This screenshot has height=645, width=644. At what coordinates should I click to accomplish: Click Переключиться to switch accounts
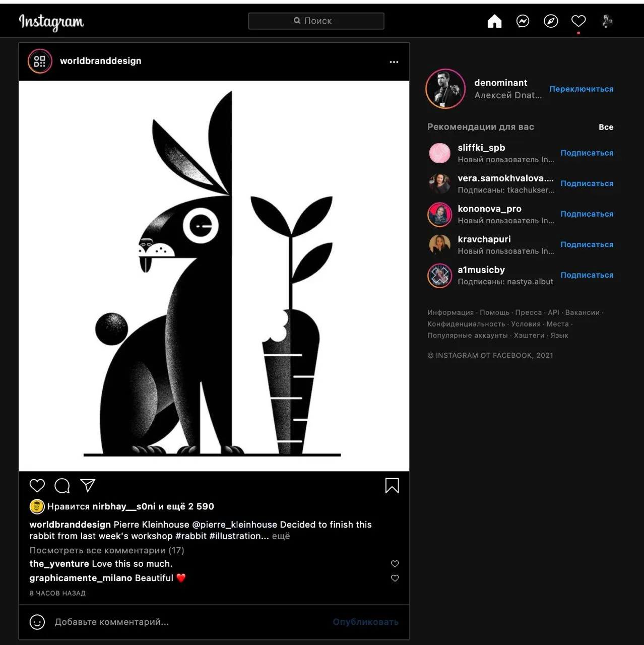tap(581, 89)
